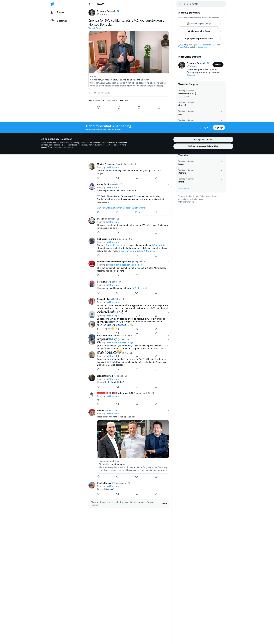274x644 pixels.
Task: Reply to Sveinung Rotevatn's main tweet
Action: [x=99, y=107]
